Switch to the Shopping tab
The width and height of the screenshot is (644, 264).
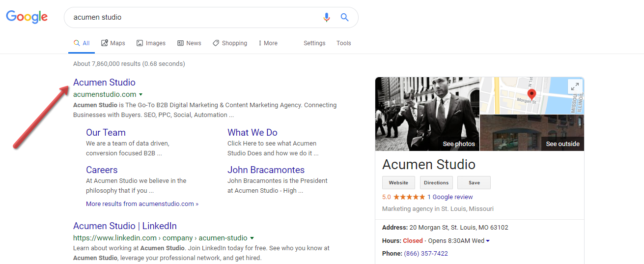click(x=230, y=43)
